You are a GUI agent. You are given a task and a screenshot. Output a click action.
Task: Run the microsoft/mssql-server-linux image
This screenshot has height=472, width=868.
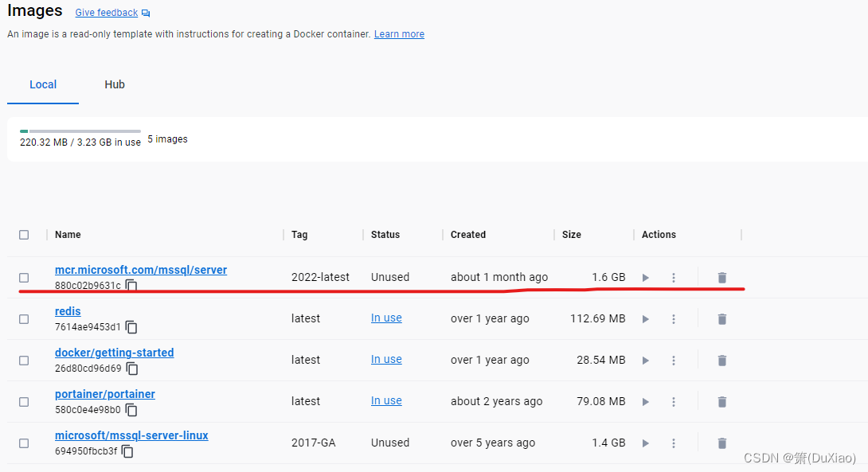tap(646, 443)
